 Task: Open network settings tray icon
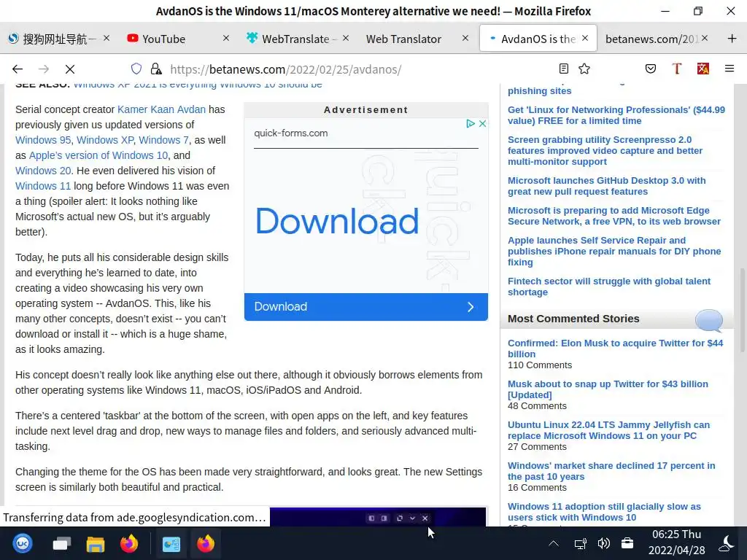(580, 543)
